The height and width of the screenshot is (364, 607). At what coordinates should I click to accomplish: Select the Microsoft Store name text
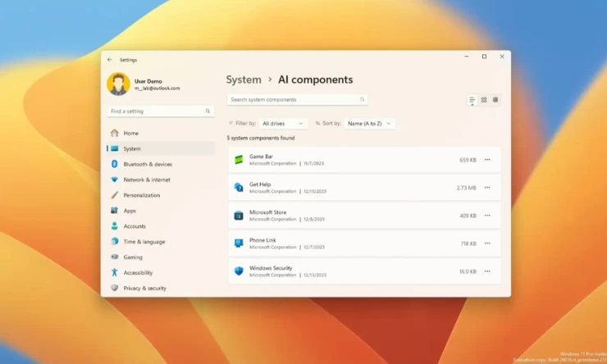coord(268,212)
